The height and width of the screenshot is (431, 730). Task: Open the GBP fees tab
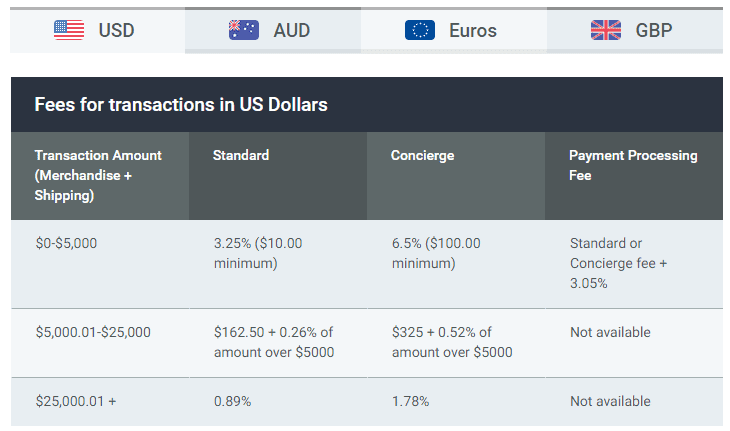(635, 30)
